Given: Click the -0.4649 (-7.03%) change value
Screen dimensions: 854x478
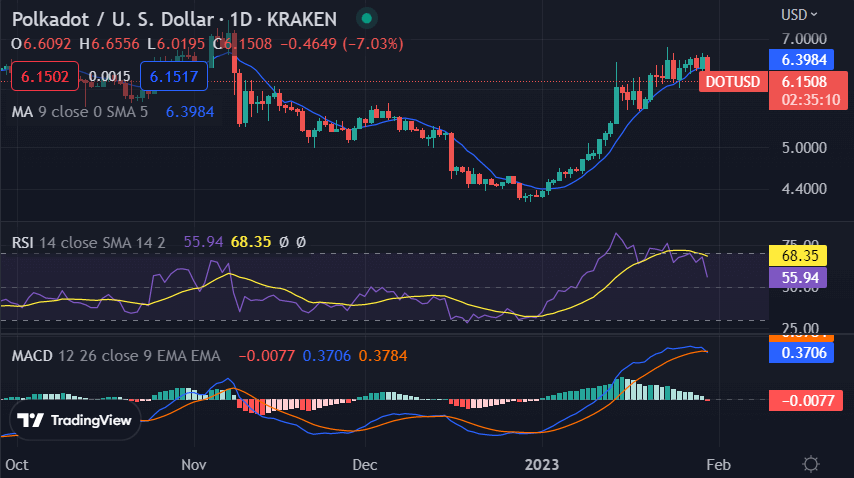Looking at the screenshot, I should (342, 44).
